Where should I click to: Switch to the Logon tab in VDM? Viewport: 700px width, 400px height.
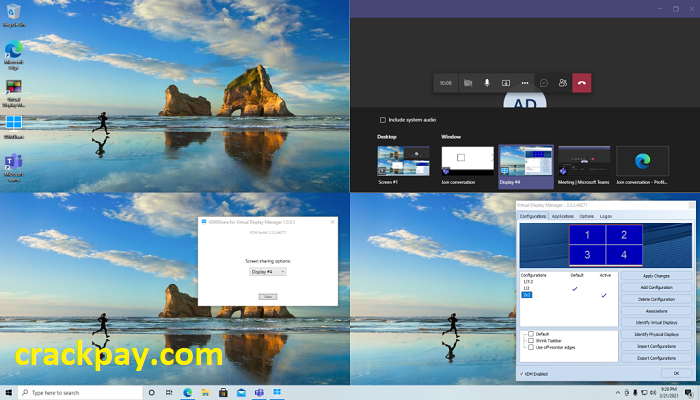605,216
